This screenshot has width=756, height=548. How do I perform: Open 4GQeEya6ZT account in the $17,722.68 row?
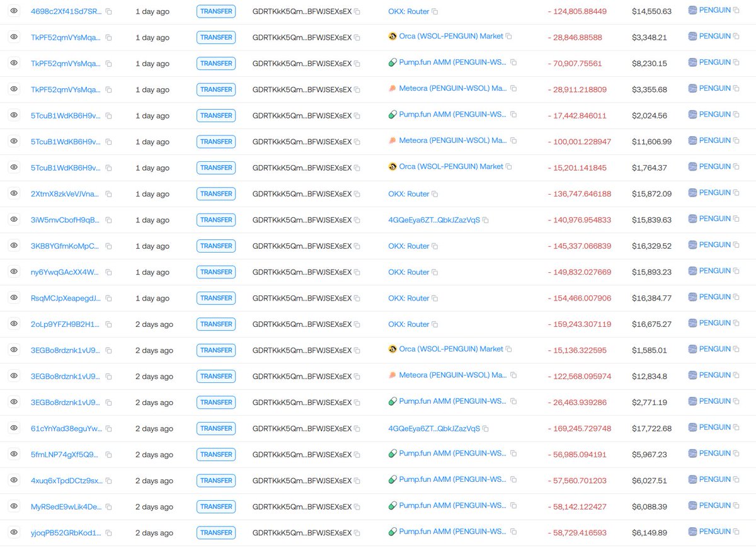[434, 429]
